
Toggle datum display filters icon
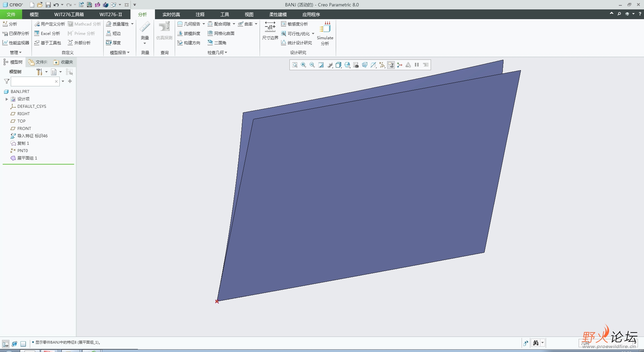point(382,65)
